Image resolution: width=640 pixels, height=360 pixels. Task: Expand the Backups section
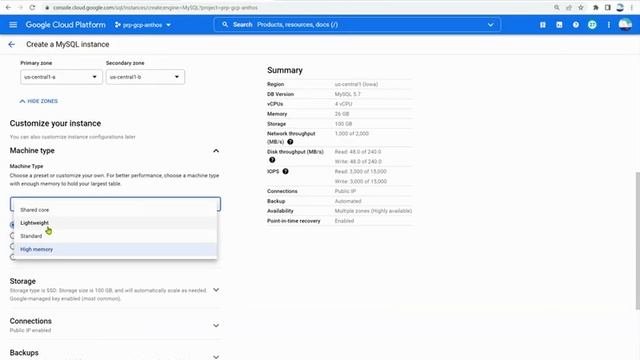[x=216, y=357]
